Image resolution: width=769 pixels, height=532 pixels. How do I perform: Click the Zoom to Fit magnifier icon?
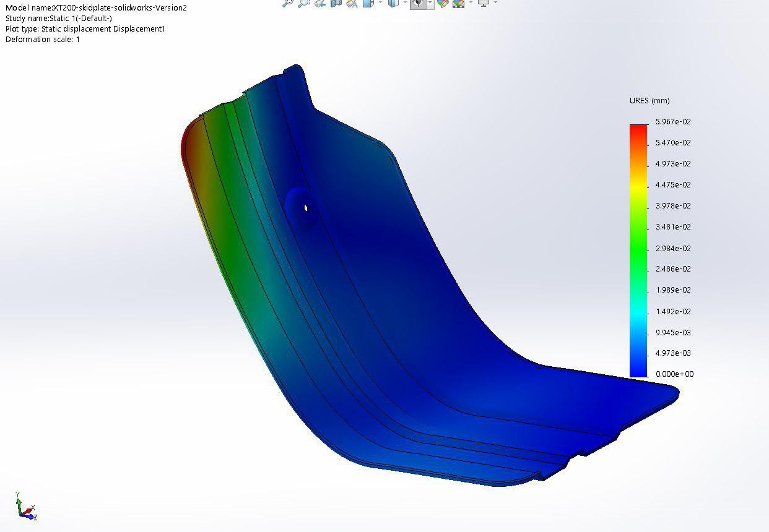tap(288, 3)
